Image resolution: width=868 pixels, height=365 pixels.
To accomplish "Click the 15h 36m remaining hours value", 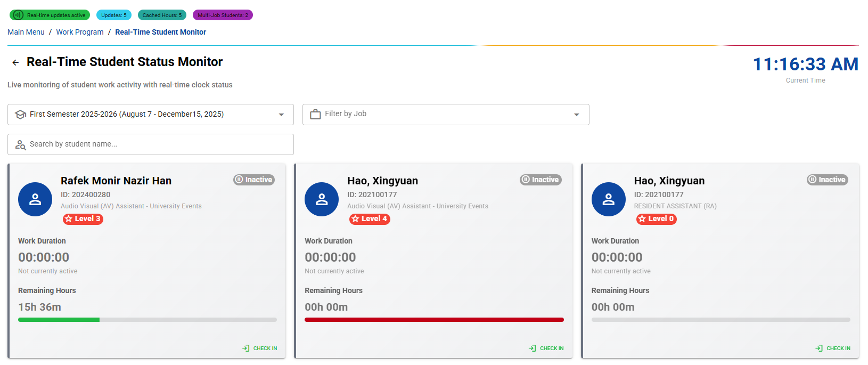I will pyautogui.click(x=39, y=307).
